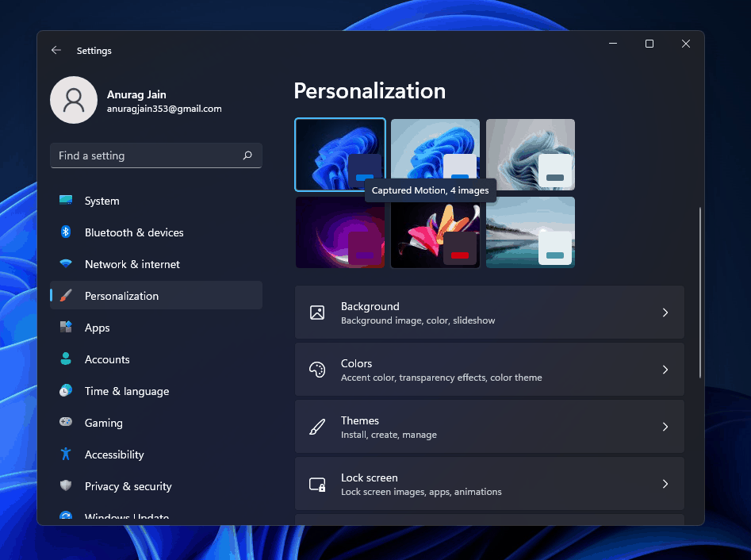The image size is (751, 560).
Task: Select the dark blue bloom theme thumbnail
Action: [340, 154]
